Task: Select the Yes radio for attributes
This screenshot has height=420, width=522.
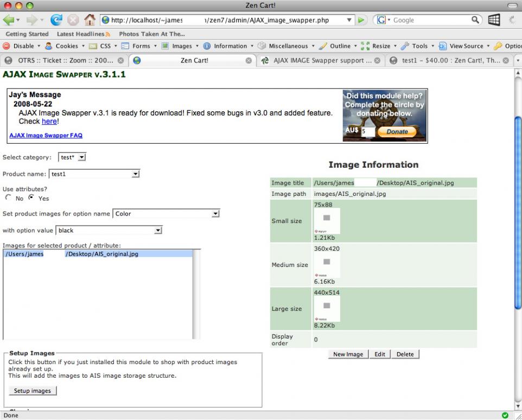Action: click(31, 198)
